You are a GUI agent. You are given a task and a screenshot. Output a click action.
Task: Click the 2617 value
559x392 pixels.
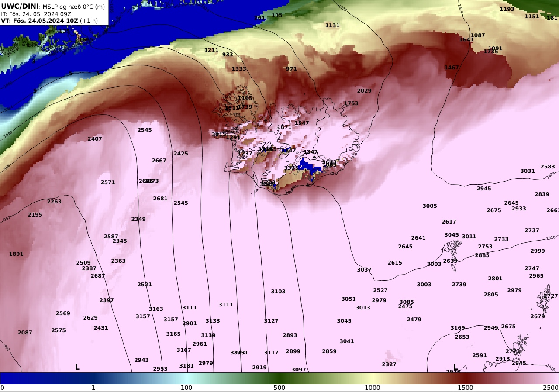coord(449,222)
